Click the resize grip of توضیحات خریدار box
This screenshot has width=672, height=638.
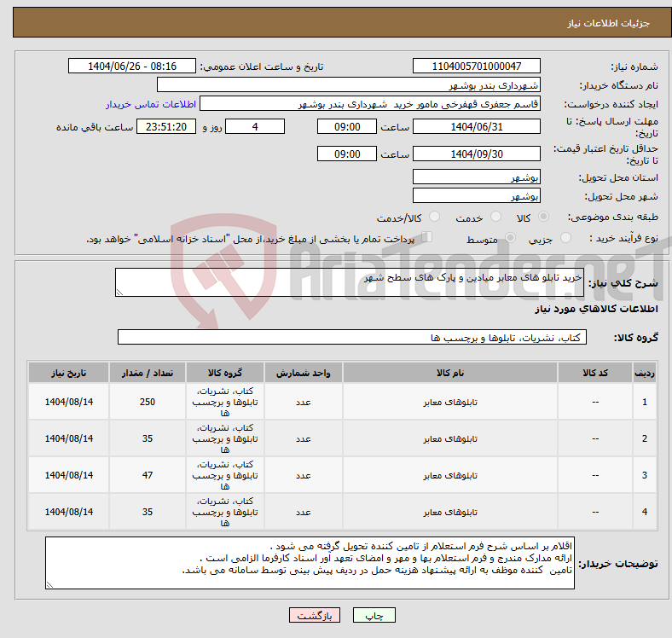49,584
